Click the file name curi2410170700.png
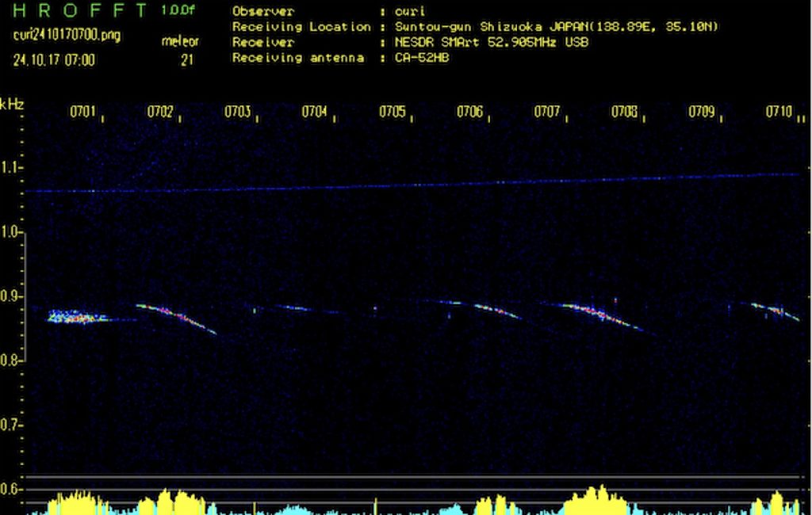 point(67,36)
